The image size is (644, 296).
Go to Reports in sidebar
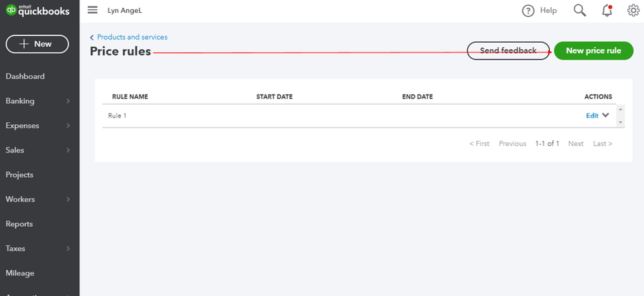click(19, 224)
